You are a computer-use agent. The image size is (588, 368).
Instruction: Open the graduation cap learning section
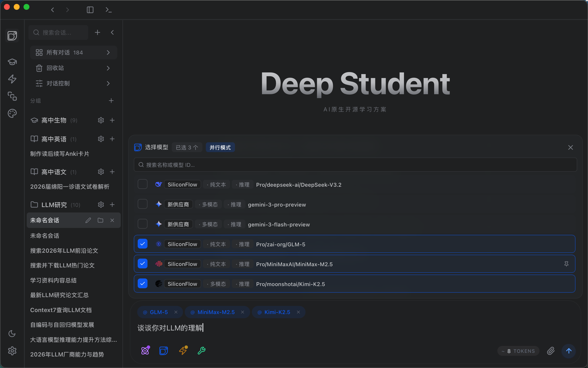pyautogui.click(x=12, y=62)
